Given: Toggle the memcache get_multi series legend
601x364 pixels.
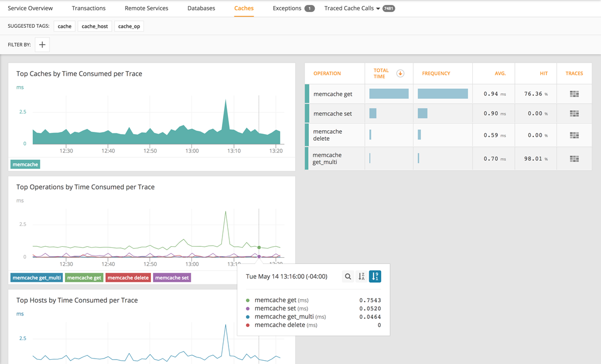Looking at the screenshot, I should click(x=36, y=277).
